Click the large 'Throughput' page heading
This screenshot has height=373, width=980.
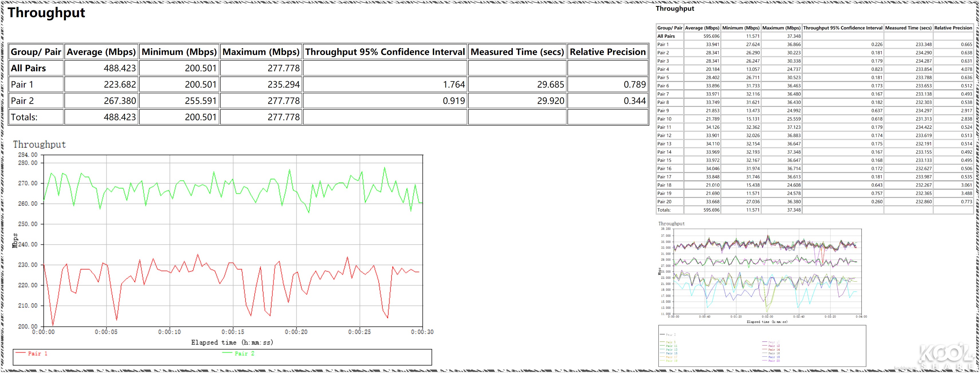46,13
